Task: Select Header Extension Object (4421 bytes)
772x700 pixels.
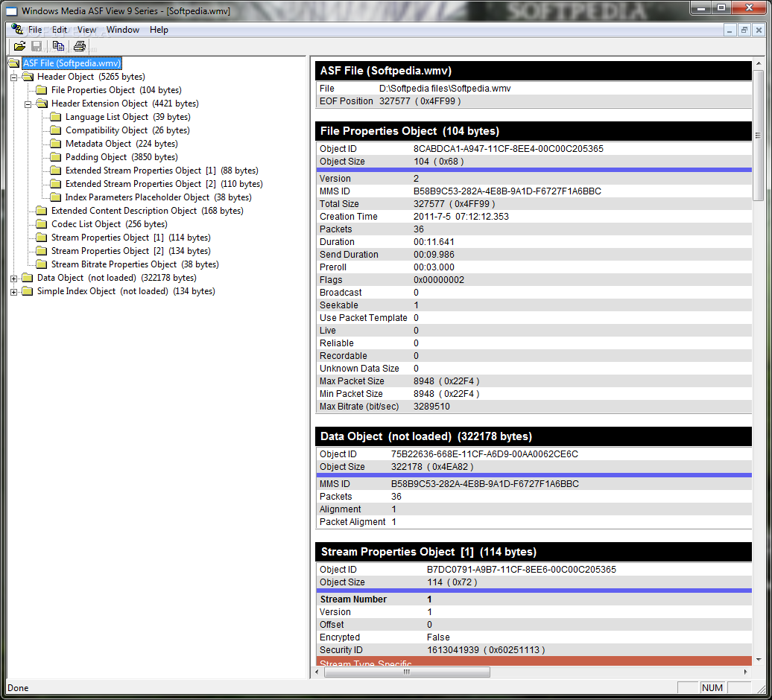Action: click(x=125, y=104)
